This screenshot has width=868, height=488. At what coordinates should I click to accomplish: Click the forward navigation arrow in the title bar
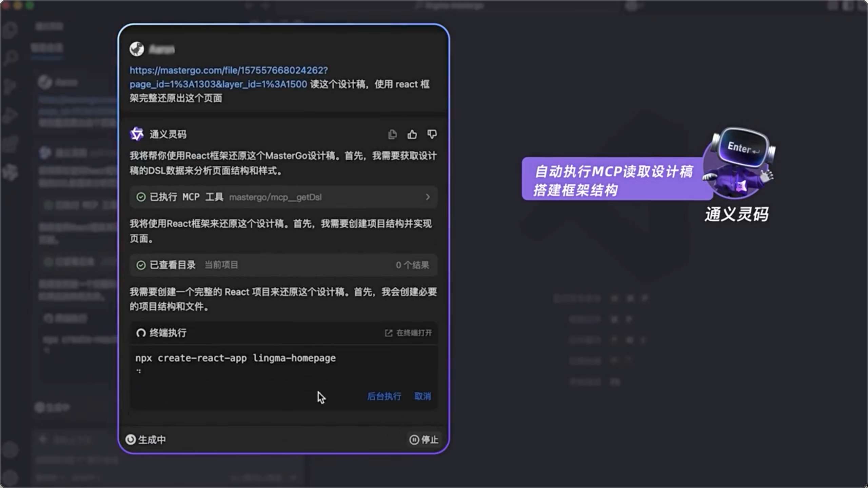pyautogui.click(x=266, y=5)
